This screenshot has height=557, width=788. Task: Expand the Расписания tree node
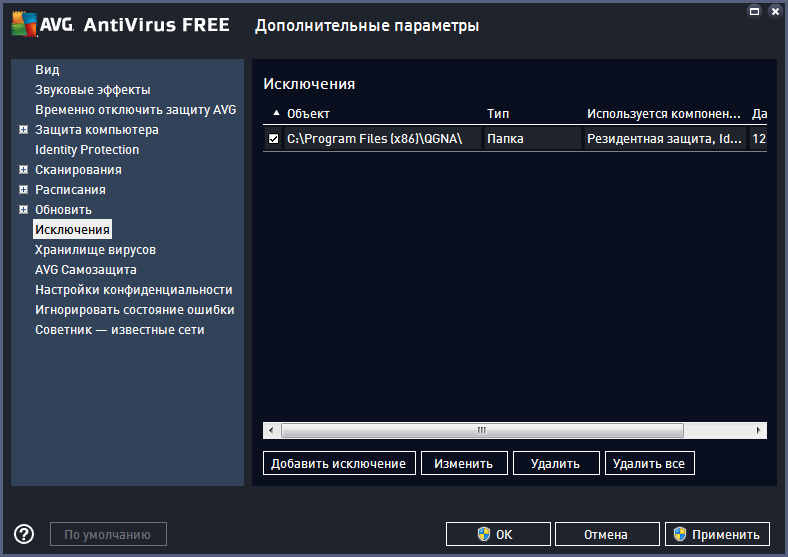[23, 190]
